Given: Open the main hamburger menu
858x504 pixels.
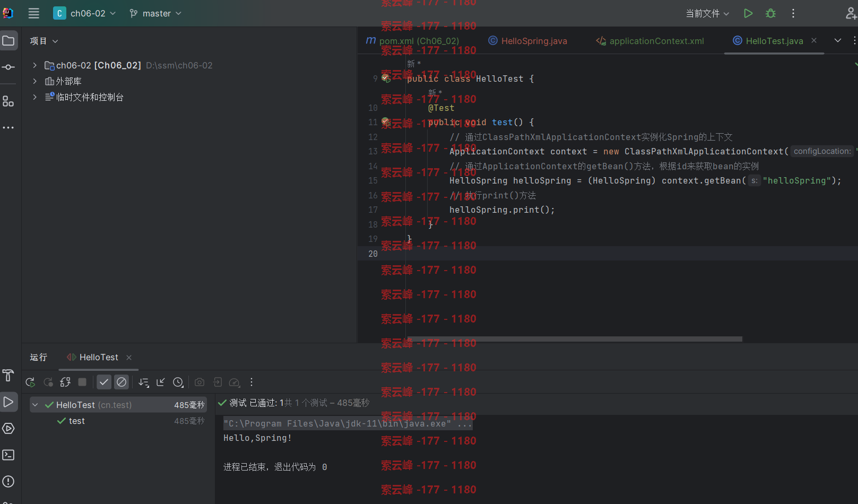Looking at the screenshot, I should click(33, 13).
